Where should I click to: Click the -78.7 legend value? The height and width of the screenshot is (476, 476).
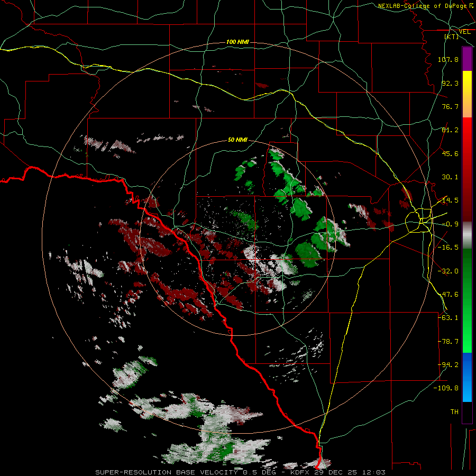pos(448,342)
